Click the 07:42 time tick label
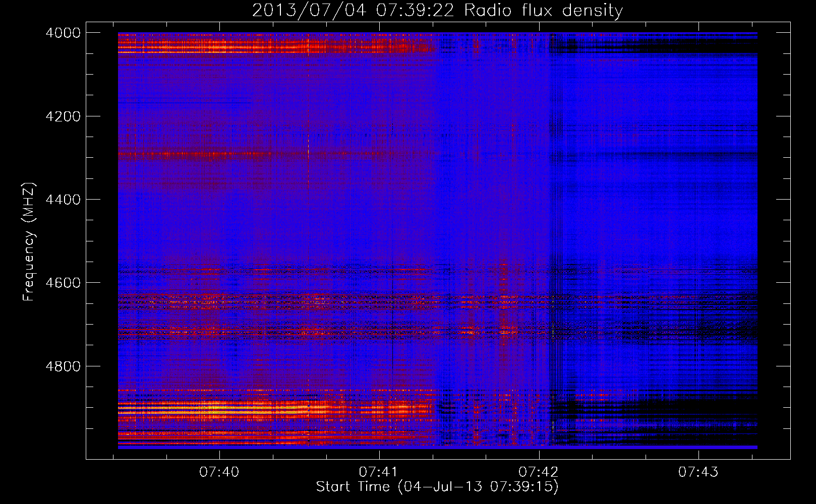 pos(539,472)
